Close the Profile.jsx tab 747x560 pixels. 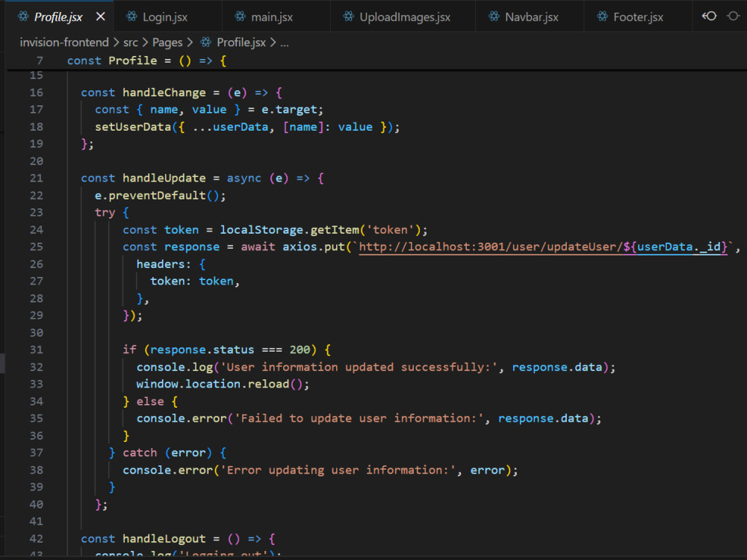(101, 16)
